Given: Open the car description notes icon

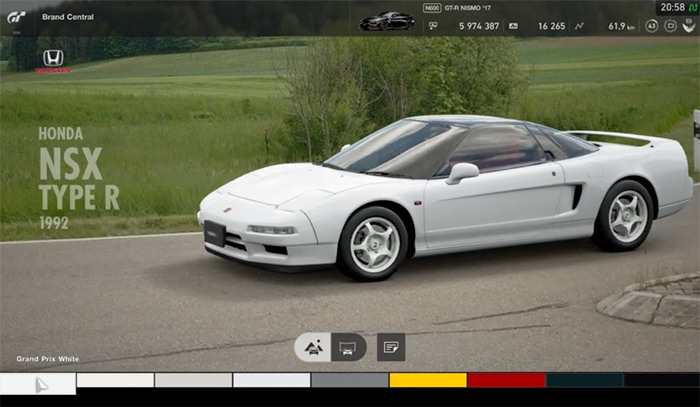Looking at the screenshot, I should click(x=391, y=347).
